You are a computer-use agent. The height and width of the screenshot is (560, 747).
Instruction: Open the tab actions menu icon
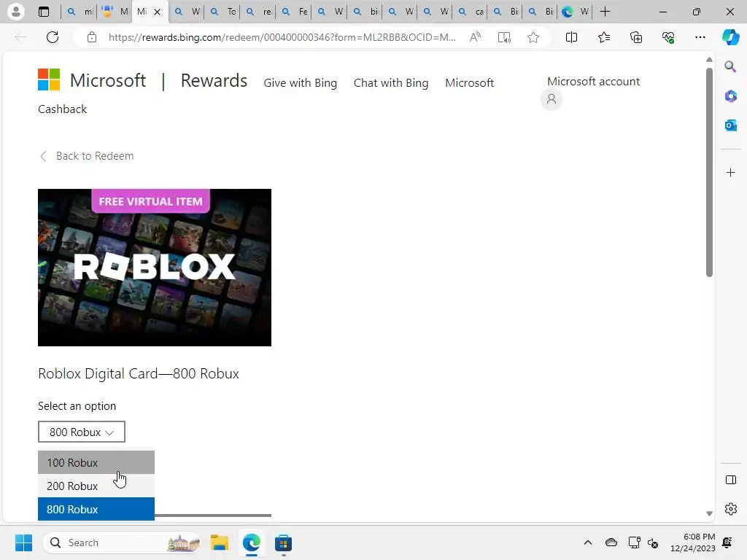click(x=43, y=12)
